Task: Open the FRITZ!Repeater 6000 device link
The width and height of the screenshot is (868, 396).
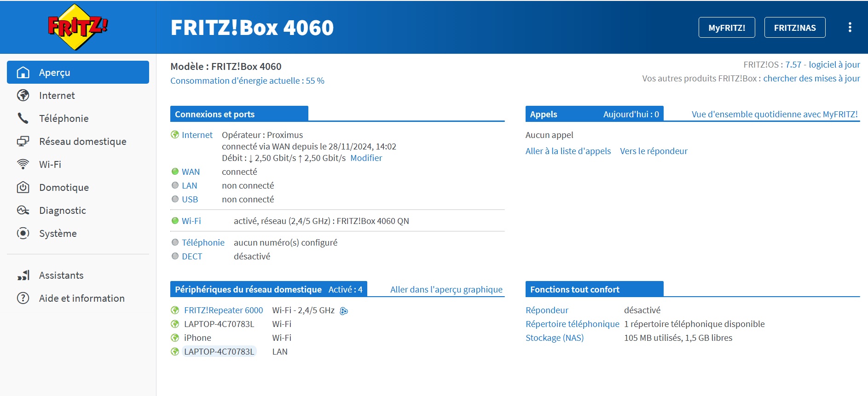Action: pyautogui.click(x=223, y=310)
